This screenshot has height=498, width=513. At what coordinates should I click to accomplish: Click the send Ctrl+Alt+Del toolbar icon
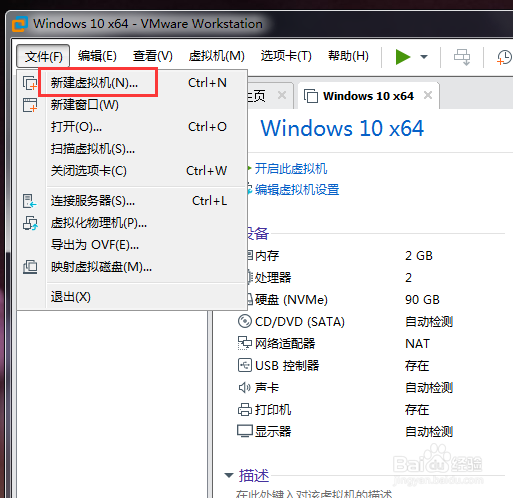click(x=462, y=57)
